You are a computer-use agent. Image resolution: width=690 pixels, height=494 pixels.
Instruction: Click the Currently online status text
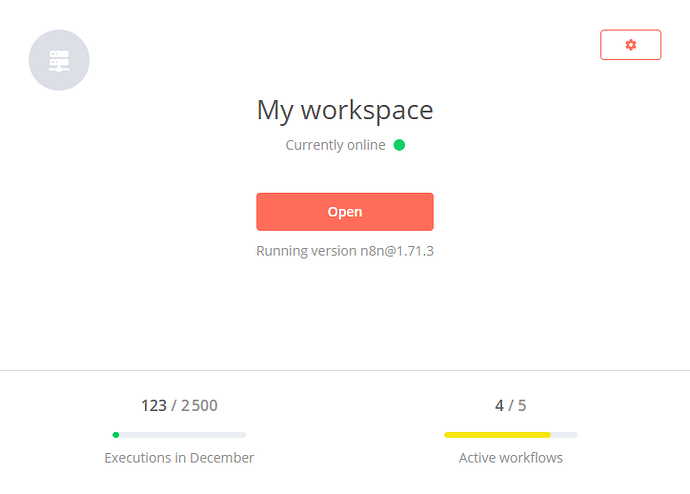click(335, 145)
